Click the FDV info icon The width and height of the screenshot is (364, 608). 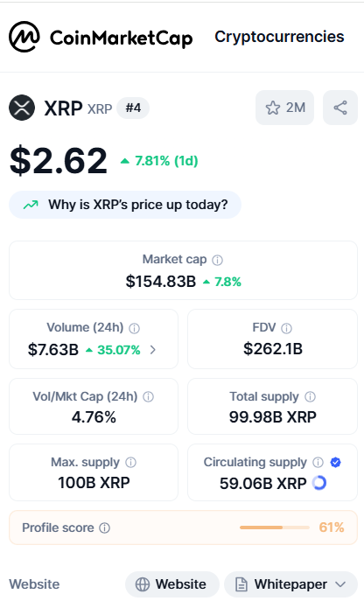pos(286,328)
